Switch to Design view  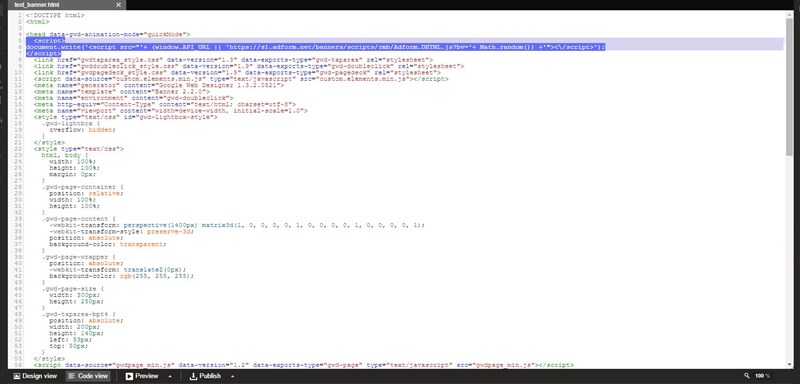pos(35,376)
